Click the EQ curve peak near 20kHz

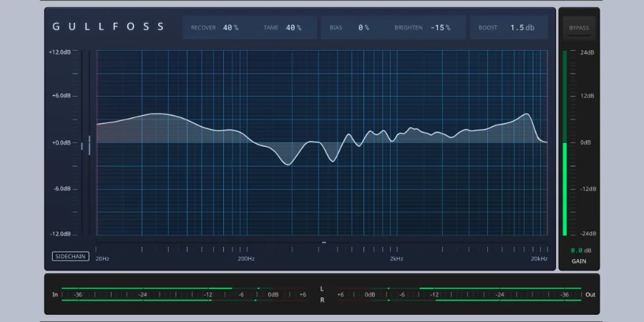(x=526, y=114)
